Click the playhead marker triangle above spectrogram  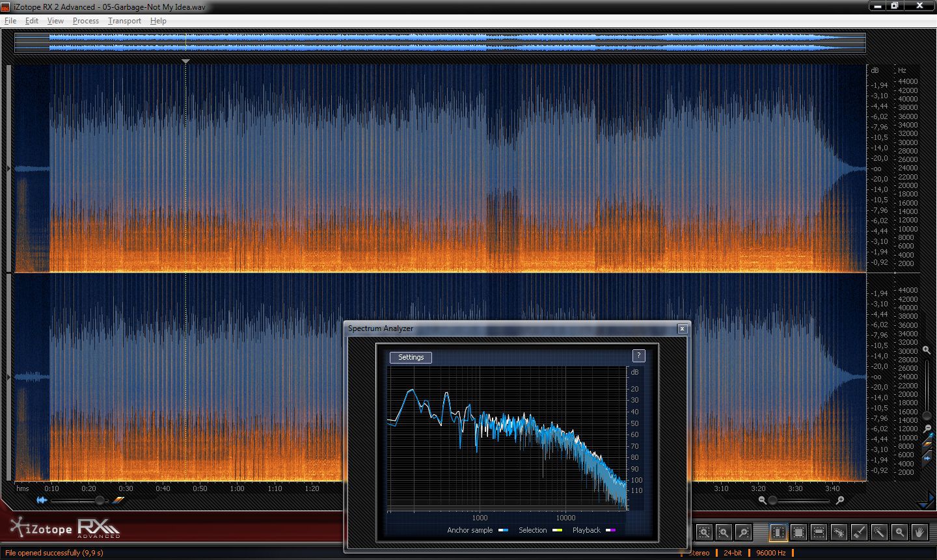pos(185,61)
